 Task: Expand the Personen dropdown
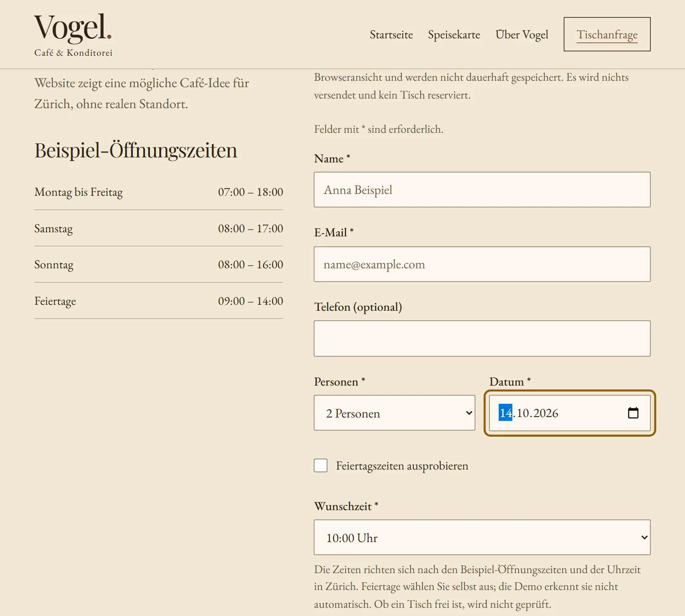[x=395, y=413]
